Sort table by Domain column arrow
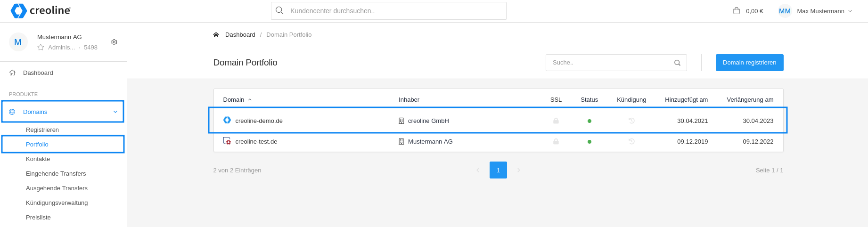 pyautogui.click(x=250, y=100)
